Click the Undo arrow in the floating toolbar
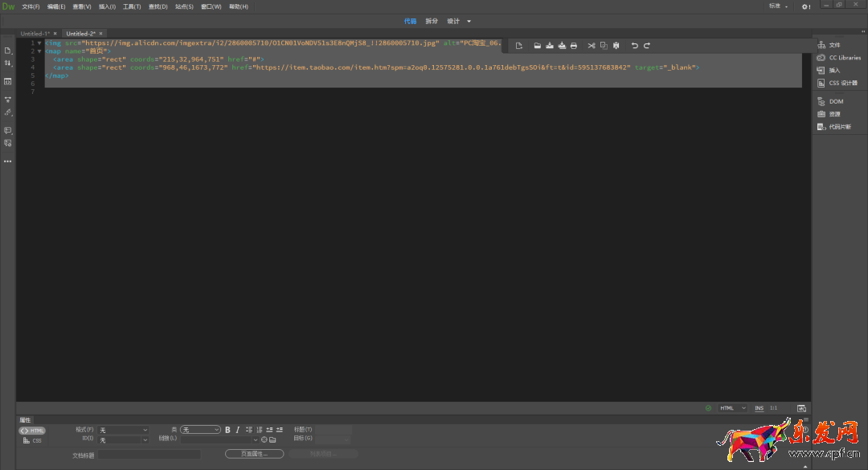Image resolution: width=868 pixels, height=470 pixels. (x=634, y=46)
